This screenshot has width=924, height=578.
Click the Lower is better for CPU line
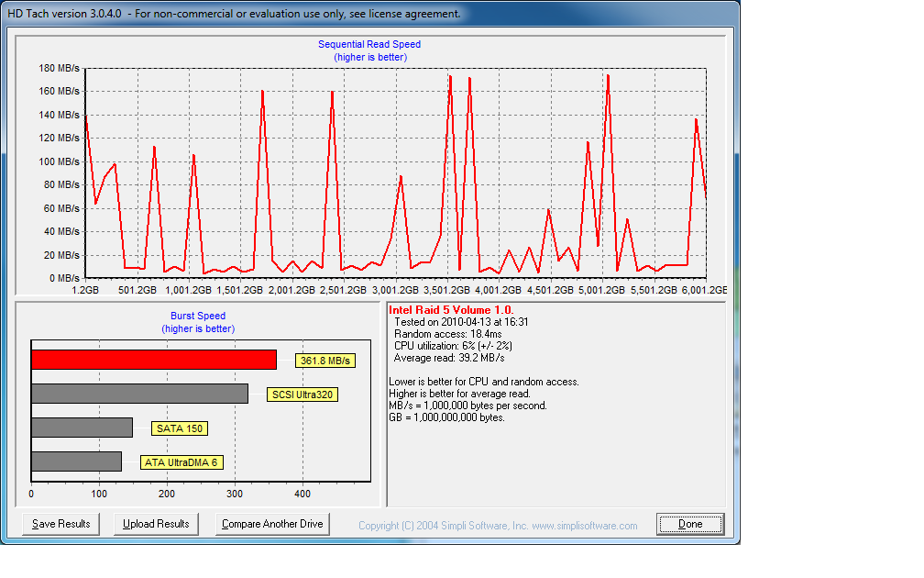(484, 383)
